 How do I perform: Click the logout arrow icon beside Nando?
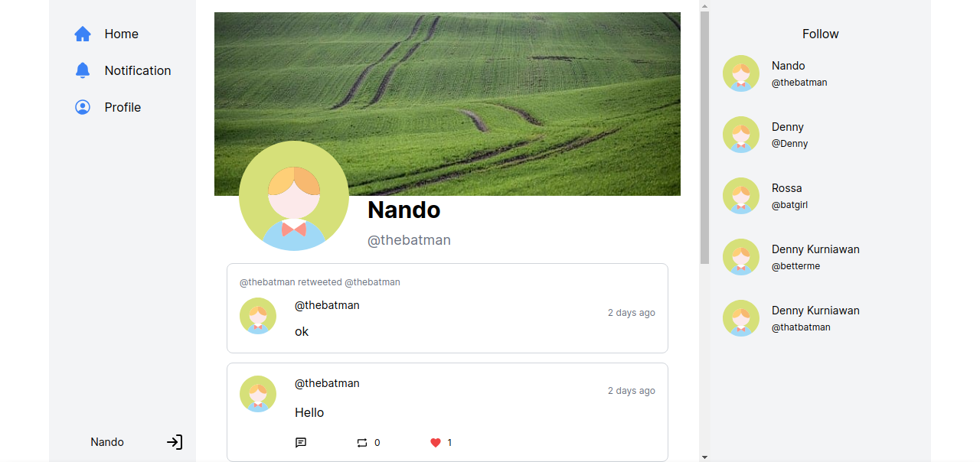coord(175,442)
